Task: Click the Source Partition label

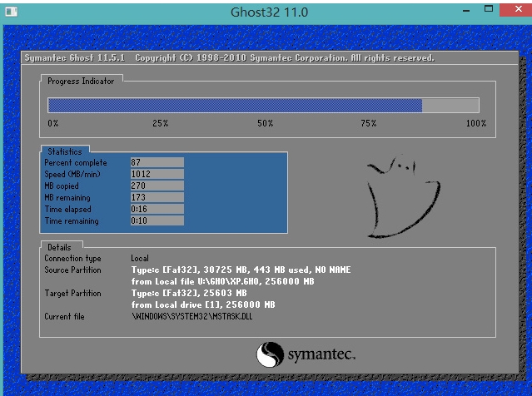Action: click(x=72, y=270)
